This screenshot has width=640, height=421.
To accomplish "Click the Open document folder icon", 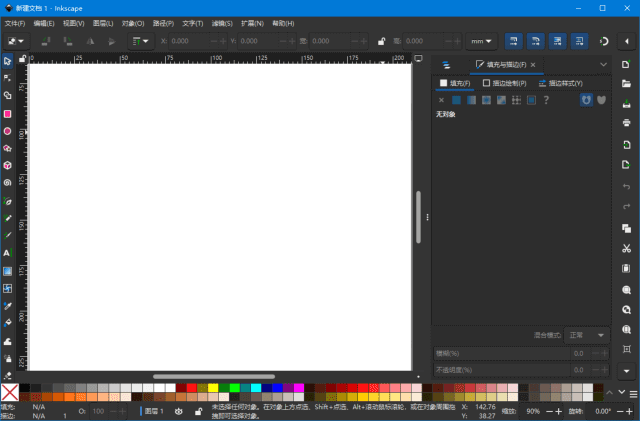I will [626, 83].
